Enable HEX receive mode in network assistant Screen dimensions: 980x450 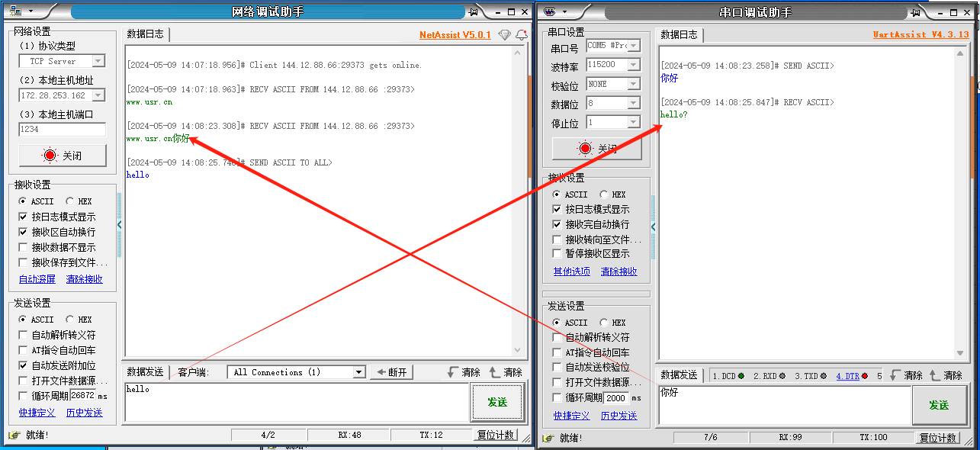pyautogui.click(x=71, y=201)
